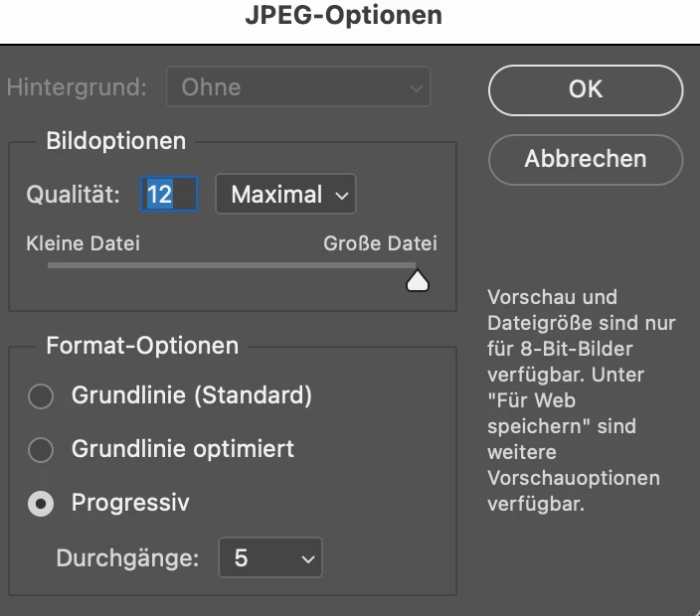This screenshot has height=616, width=700.
Task: Open the Hintergrund dropdown set to Ohne
Action: tap(298, 86)
